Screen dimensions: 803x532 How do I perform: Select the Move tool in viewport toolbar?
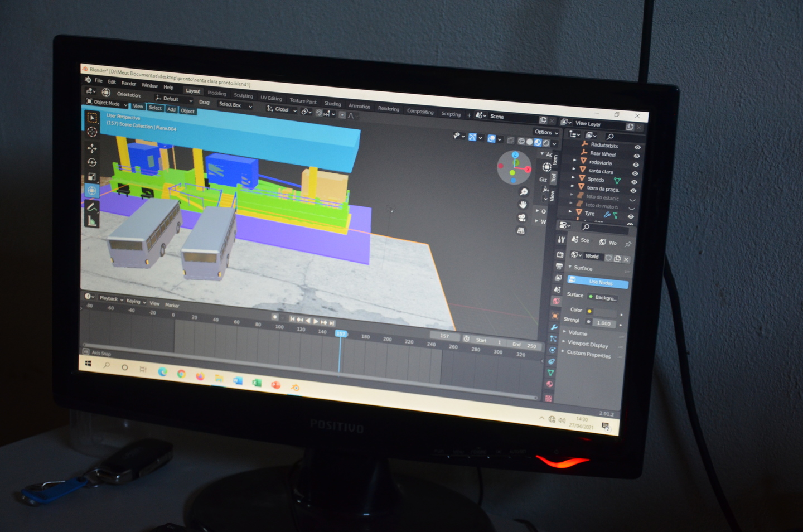click(x=92, y=148)
